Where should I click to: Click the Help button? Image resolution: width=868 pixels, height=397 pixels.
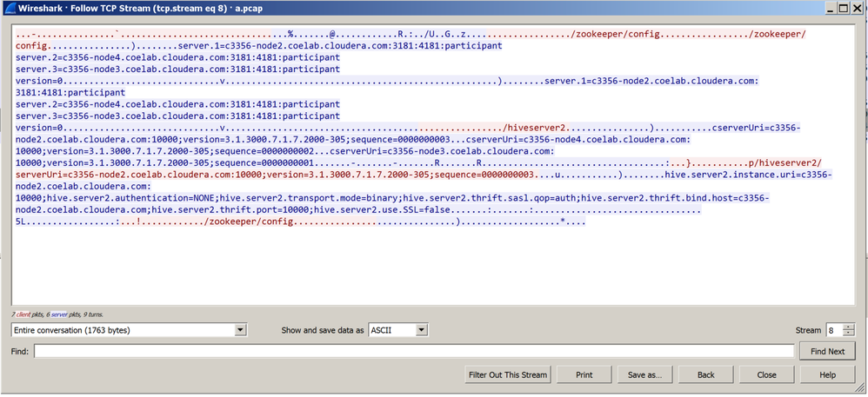828,375
